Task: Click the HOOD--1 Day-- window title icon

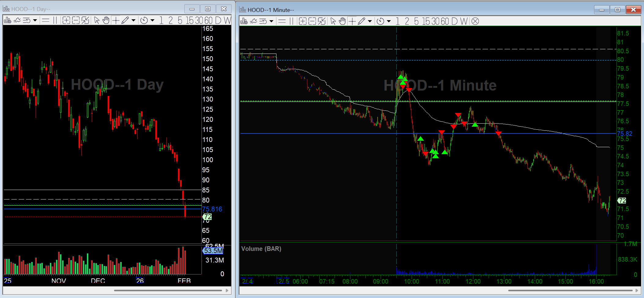Action: (6, 9)
